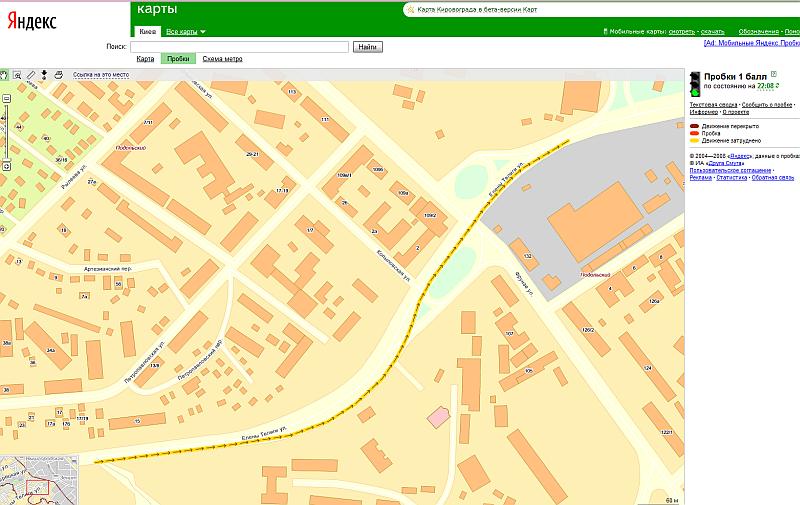Activate the ruler distance tool
800x505 pixels.
30,75
